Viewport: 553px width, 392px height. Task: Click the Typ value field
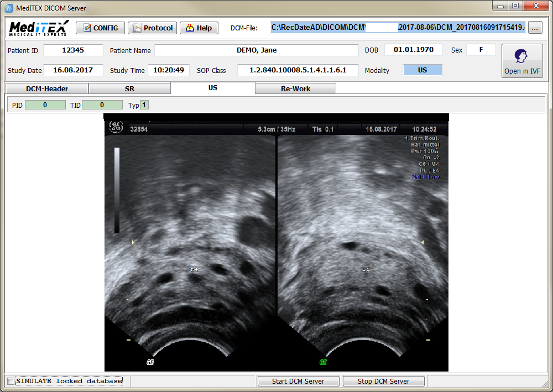tap(144, 104)
